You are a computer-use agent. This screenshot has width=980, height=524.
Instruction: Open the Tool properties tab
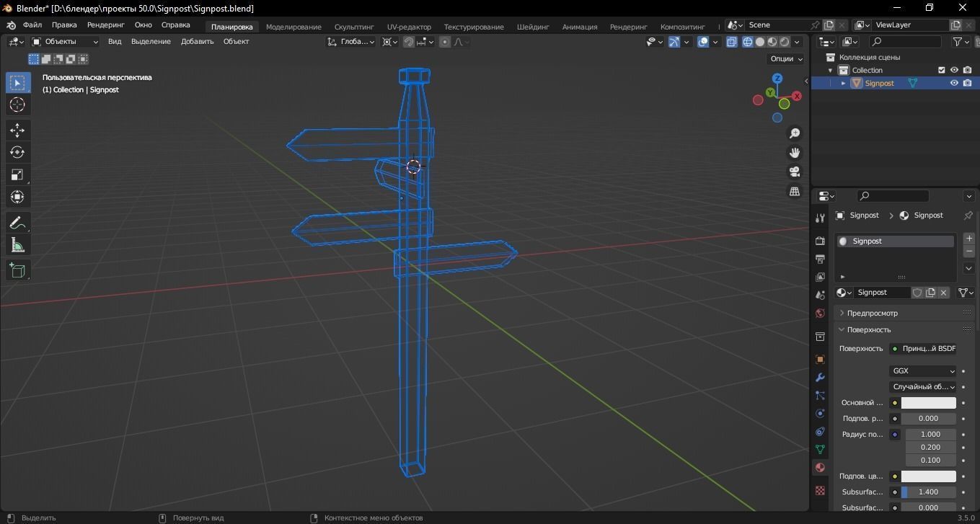point(820,218)
